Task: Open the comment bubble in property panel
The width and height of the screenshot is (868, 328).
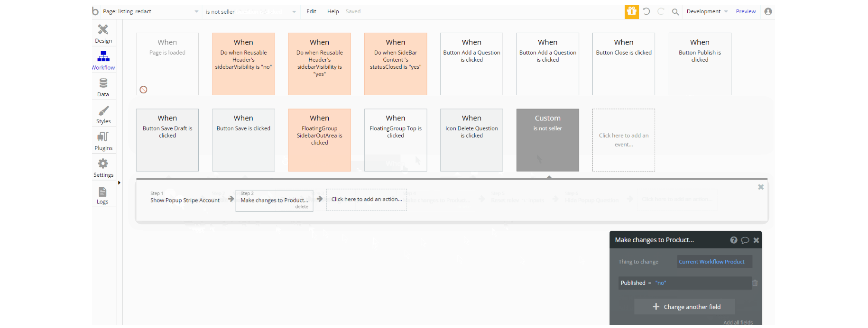Action: [745, 240]
